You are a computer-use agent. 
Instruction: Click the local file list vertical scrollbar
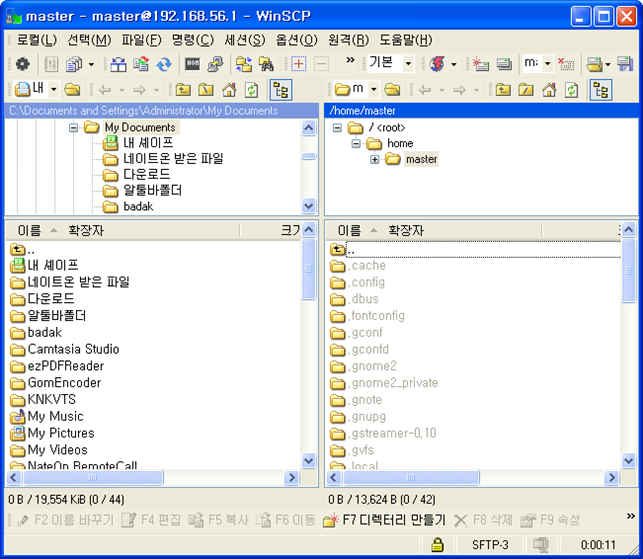coord(308,269)
